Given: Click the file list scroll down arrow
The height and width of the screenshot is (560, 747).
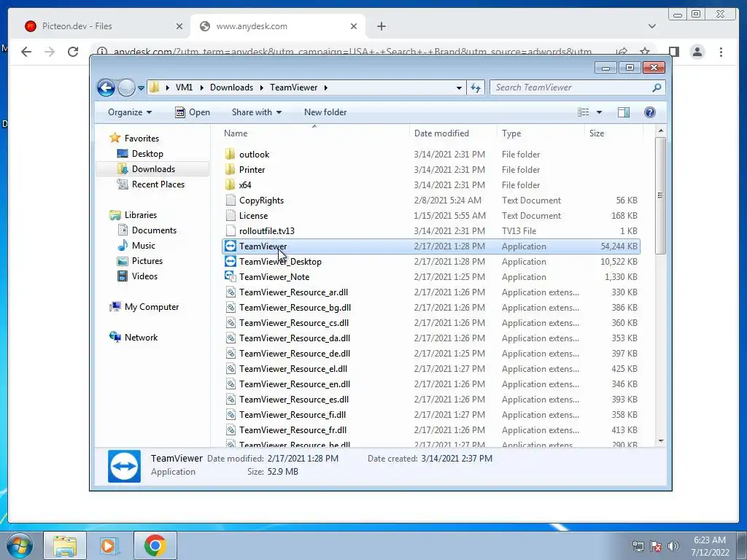Looking at the screenshot, I should click(660, 441).
